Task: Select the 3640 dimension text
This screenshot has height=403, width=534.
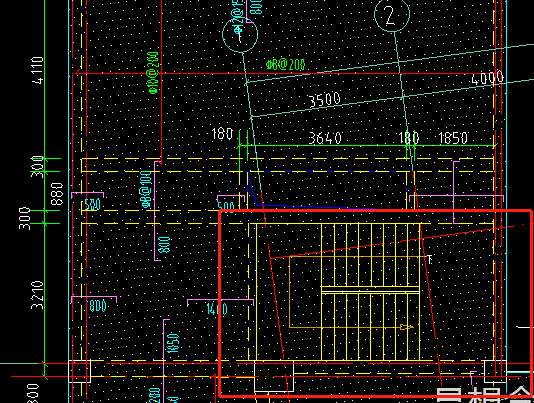Action: pyautogui.click(x=325, y=138)
